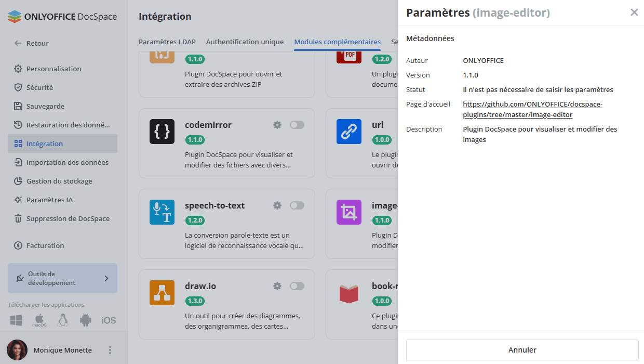Viewport: 644px width, 364px height.
Task: Open draw.io plugin settings gear
Action: [277, 286]
